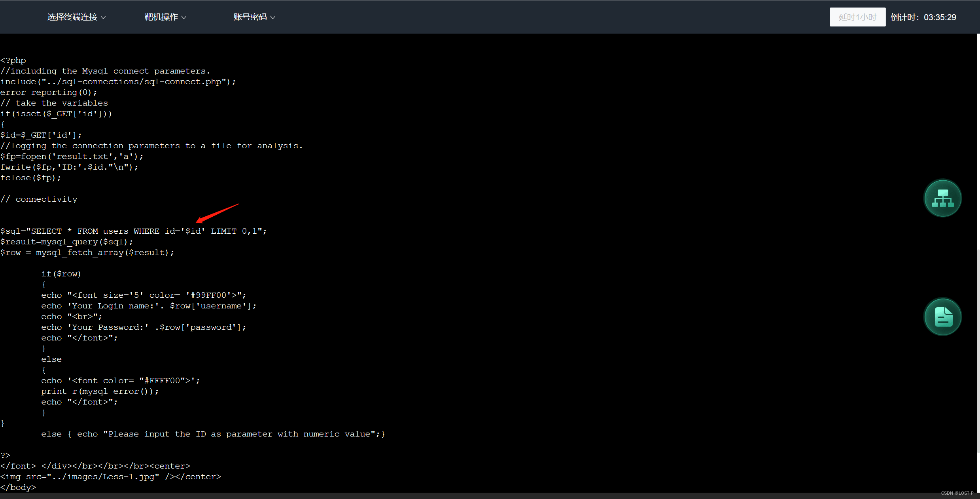Click the $id=$_GET['id'] assignment line
Image resolution: width=980 pixels, height=499 pixels.
pyautogui.click(x=41, y=135)
